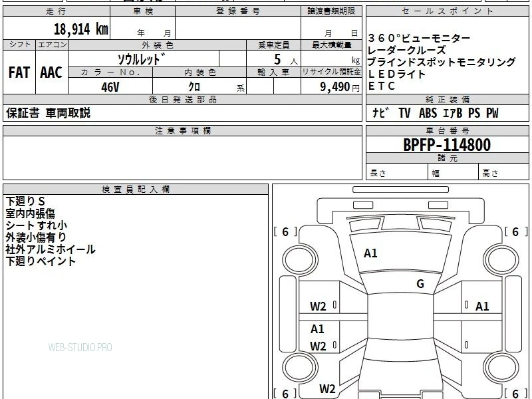Select the interior color クロ
The height and width of the screenshot is (399, 532).
pyautogui.click(x=194, y=86)
